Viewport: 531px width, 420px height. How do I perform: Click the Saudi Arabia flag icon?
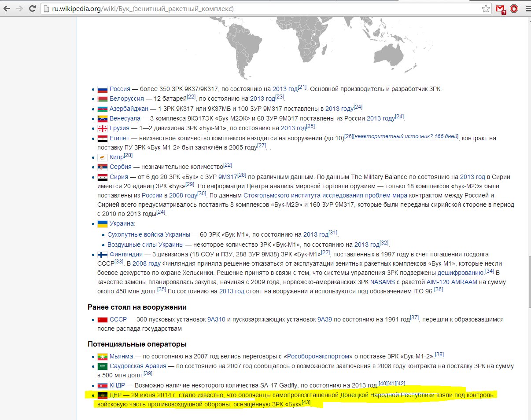coord(102,366)
